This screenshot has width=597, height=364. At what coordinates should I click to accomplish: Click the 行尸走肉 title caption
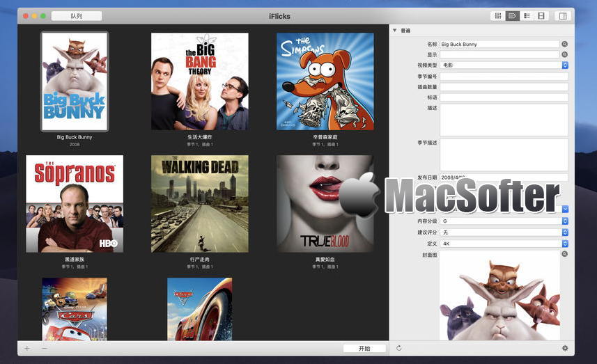(200, 260)
